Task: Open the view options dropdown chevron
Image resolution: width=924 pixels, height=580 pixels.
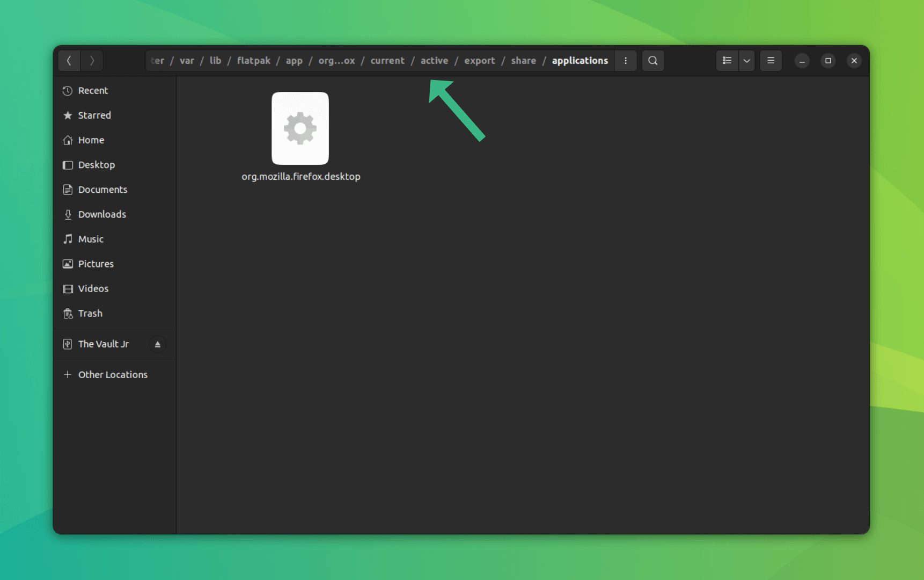Action: (746, 60)
